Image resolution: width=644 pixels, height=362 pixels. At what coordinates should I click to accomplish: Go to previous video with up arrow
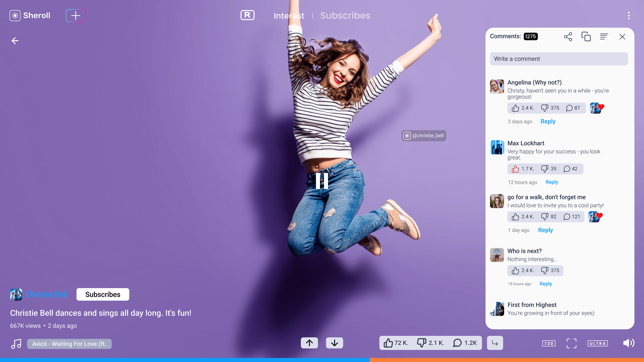[309, 343]
